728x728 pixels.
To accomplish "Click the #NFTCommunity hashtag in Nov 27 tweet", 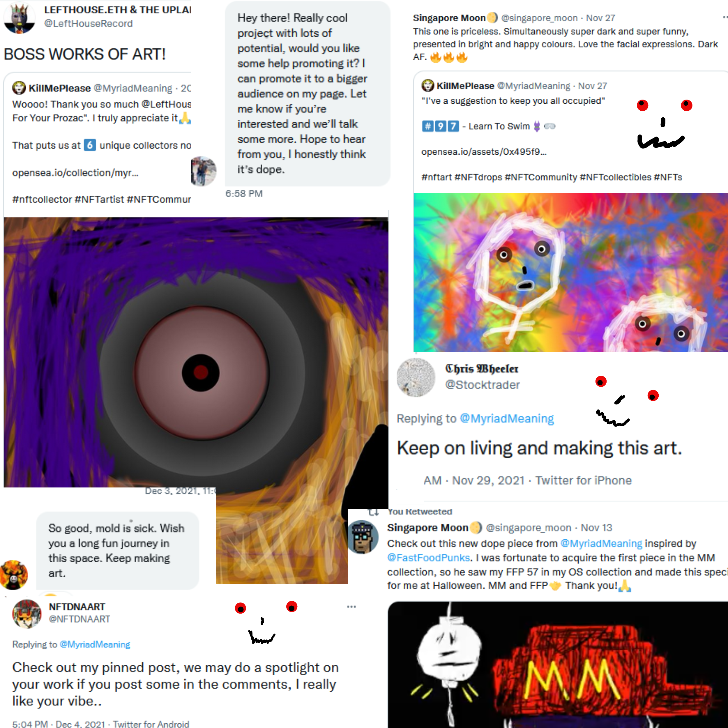I will pyautogui.click(x=541, y=177).
